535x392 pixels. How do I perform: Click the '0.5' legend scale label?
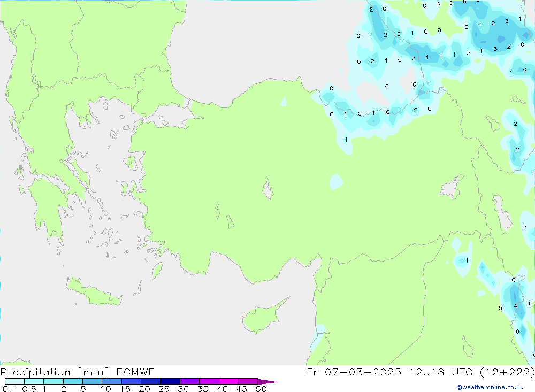(29, 389)
